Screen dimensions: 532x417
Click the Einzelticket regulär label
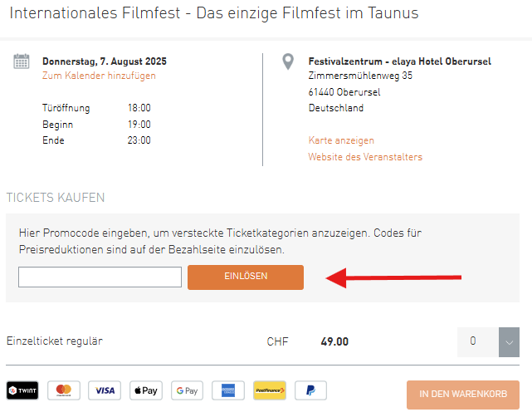[55, 341]
